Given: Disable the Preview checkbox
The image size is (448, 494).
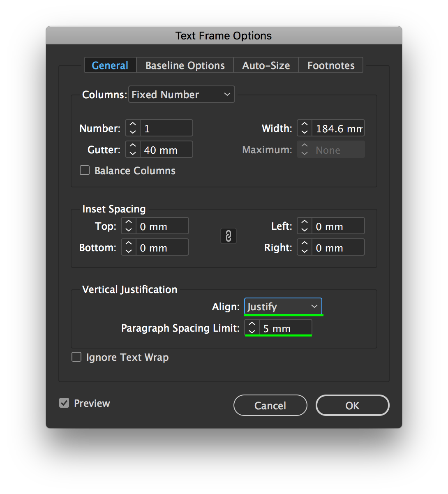Looking at the screenshot, I should [64, 403].
